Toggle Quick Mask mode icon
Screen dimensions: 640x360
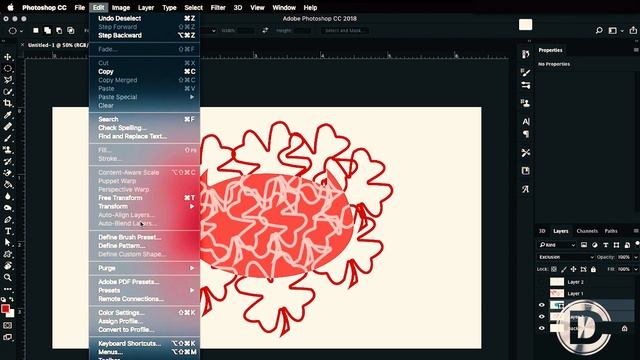pyautogui.click(x=8, y=325)
